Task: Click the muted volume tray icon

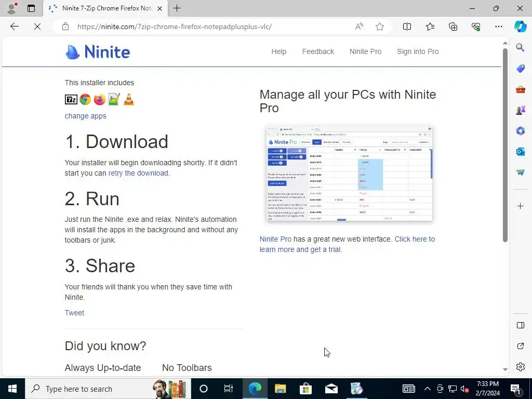Action: (x=464, y=389)
